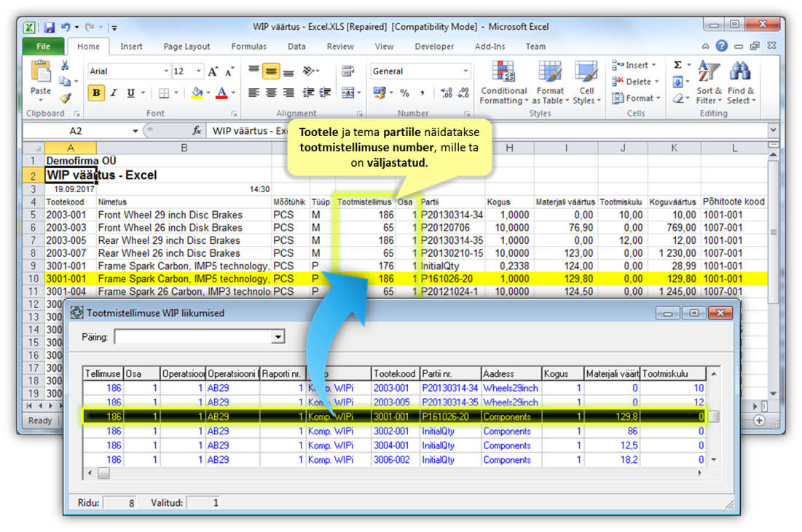This screenshot has width=802, height=532.
Task: Click the Decrease Font Size icon
Action: click(x=229, y=71)
